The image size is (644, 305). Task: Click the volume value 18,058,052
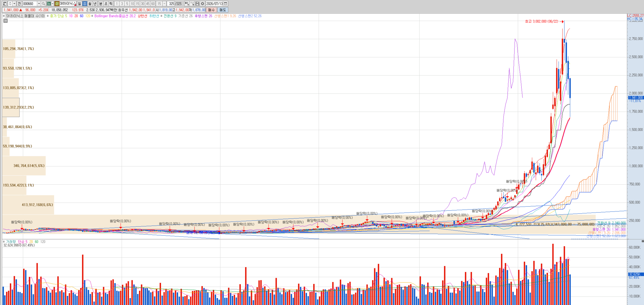click(60, 10)
